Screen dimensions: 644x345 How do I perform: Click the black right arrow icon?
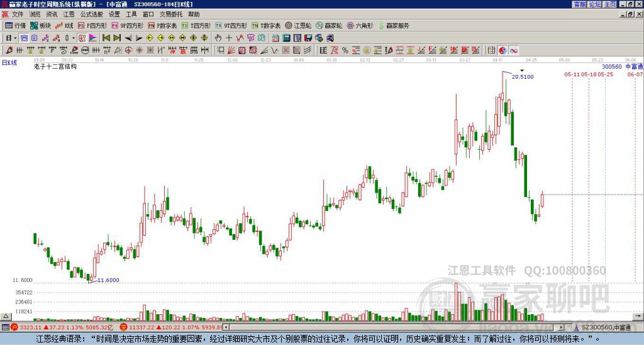click(139, 38)
